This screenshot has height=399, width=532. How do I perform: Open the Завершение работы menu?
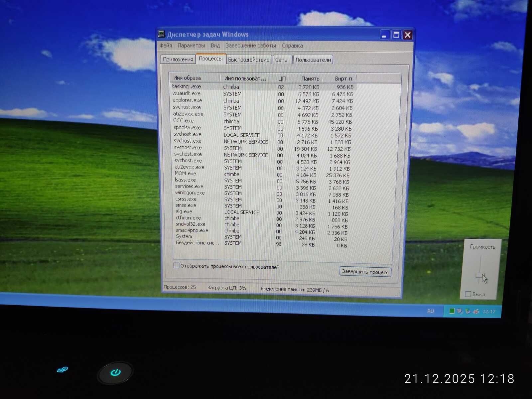click(x=251, y=46)
